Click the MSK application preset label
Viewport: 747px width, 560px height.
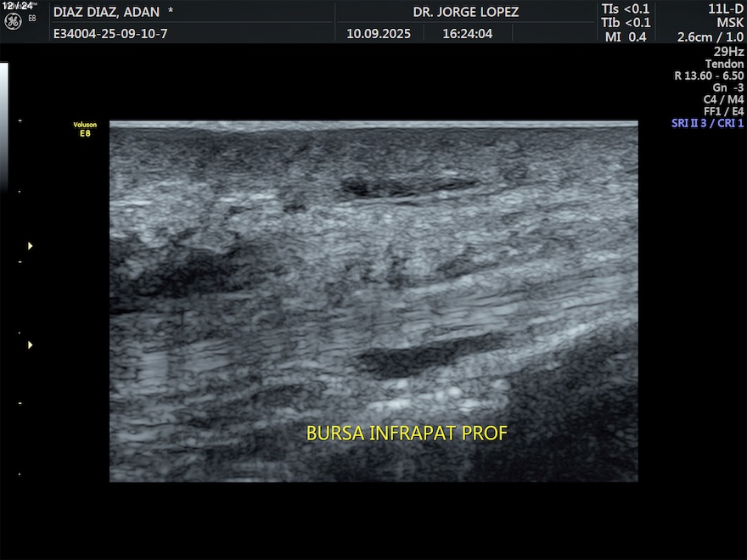tap(730, 23)
